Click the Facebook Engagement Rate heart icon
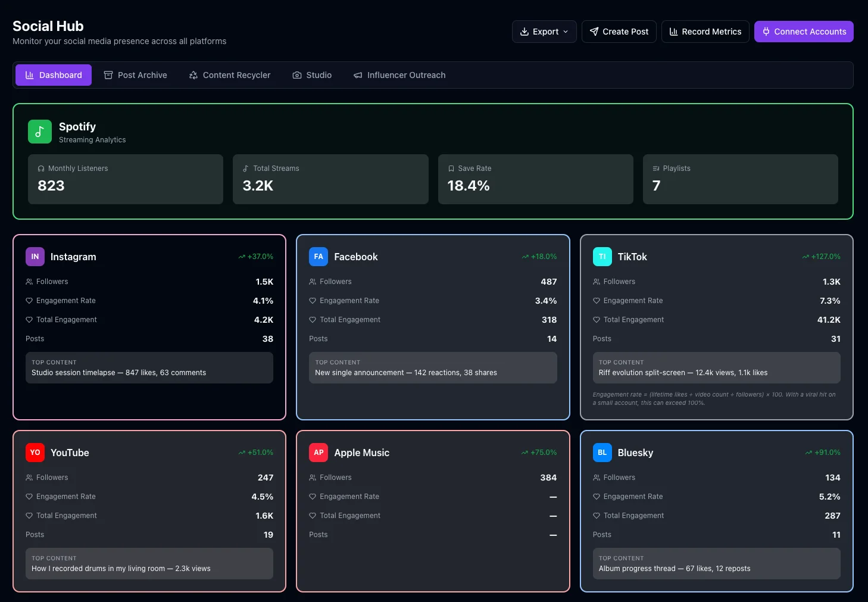This screenshot has width=868, height=602. [313, 301]
